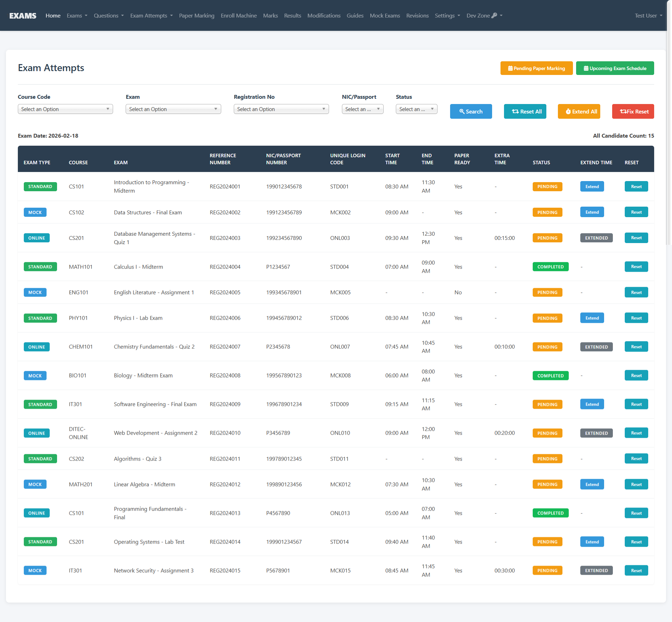Open the Exam filter dropdown

[173, 109]
